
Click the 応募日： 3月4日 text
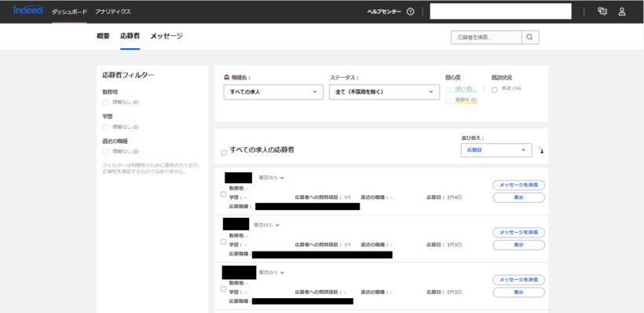[444, 197]
